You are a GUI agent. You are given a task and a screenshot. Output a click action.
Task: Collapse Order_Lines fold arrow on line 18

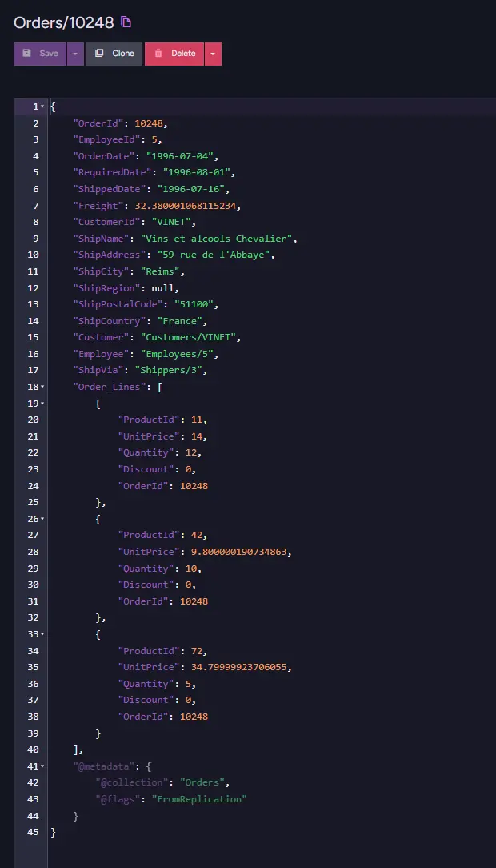[42, 387]
